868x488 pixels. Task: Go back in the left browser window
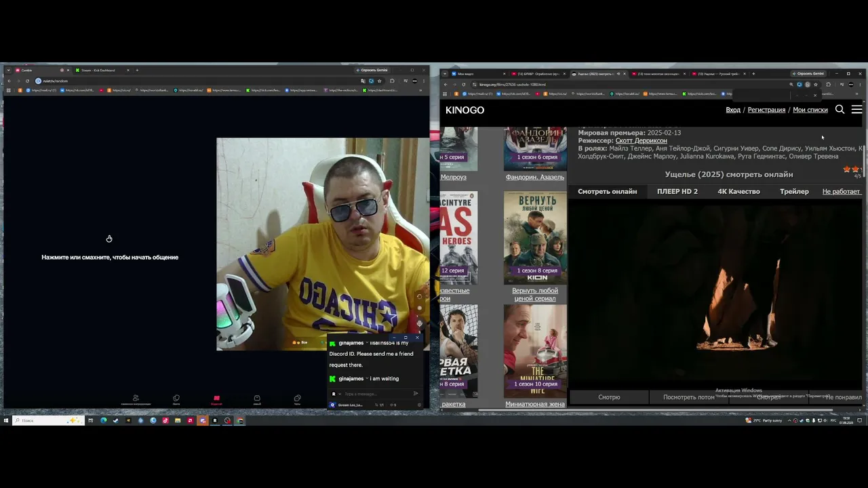pos(9,81)
